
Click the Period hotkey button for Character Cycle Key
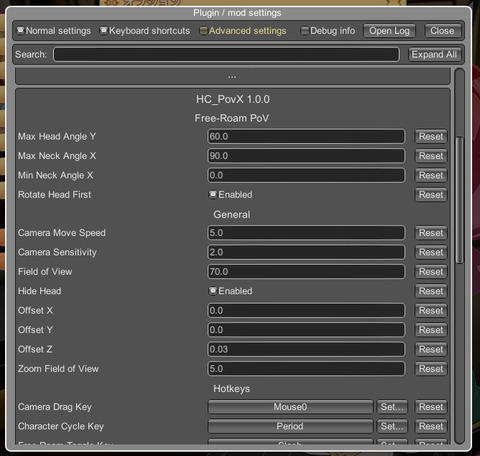click(x=290, y=426)
